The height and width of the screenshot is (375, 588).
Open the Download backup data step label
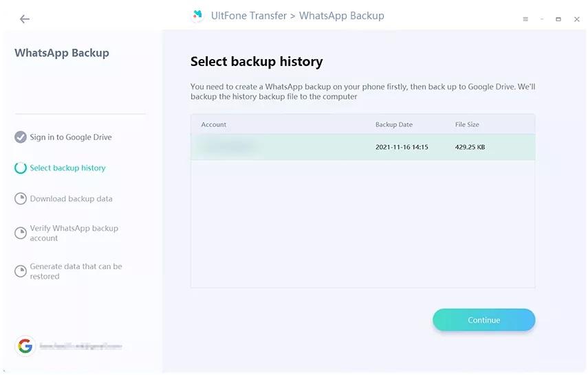click(x=71, y=199)
